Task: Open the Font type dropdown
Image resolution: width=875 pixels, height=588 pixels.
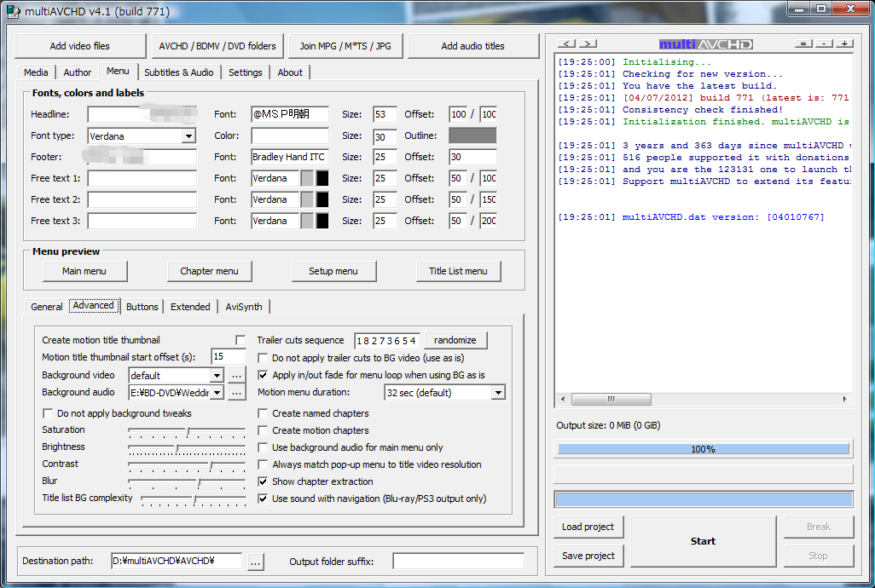Action: (189, 136)
